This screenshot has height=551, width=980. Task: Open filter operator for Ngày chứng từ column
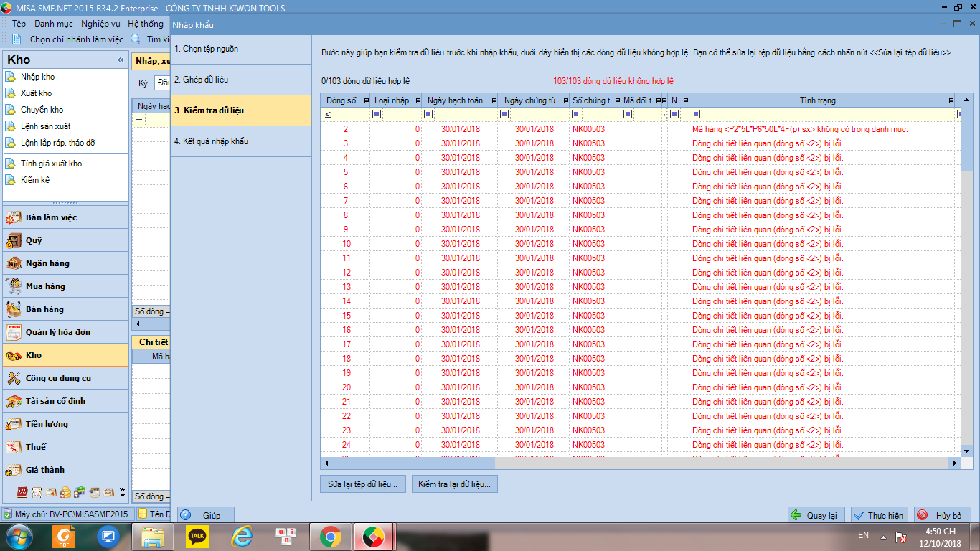(504, 114)
